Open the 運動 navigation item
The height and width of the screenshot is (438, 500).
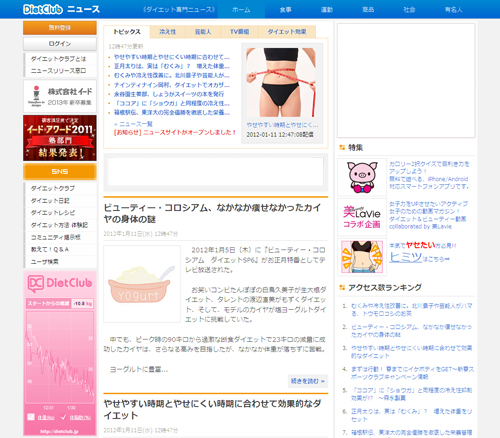click(x=327, y=10)
